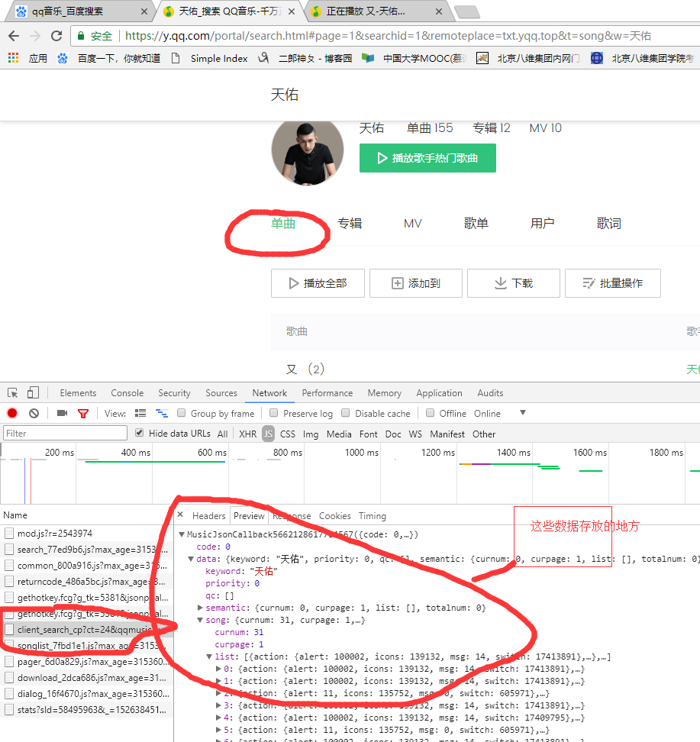Stop recording the network log
Screen dimensions: 700x742
coord(12,413)
